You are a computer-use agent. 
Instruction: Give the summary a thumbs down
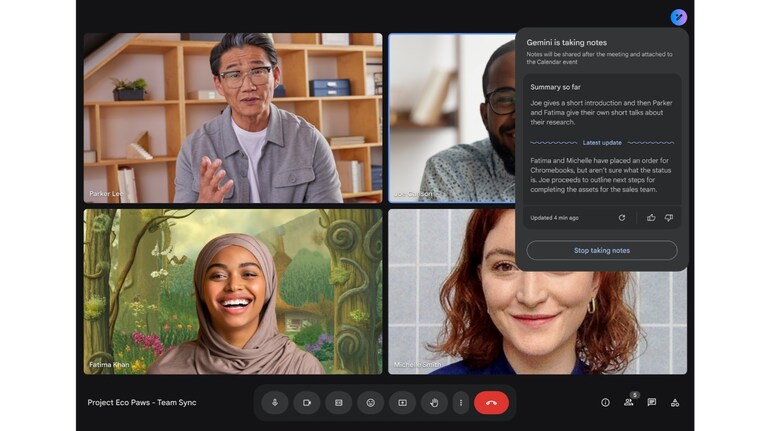click(669, 217)
